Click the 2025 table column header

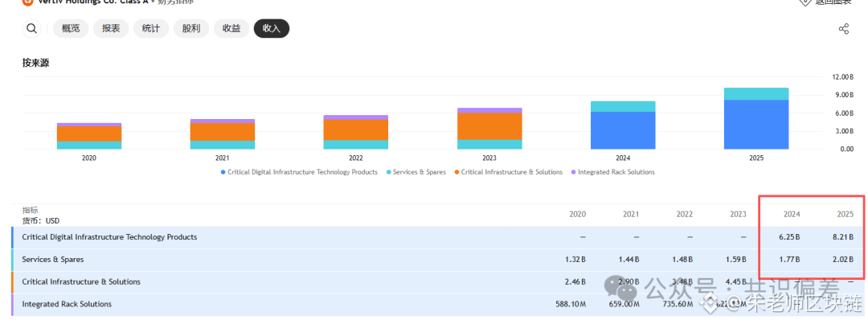click(x=845, y=214)
